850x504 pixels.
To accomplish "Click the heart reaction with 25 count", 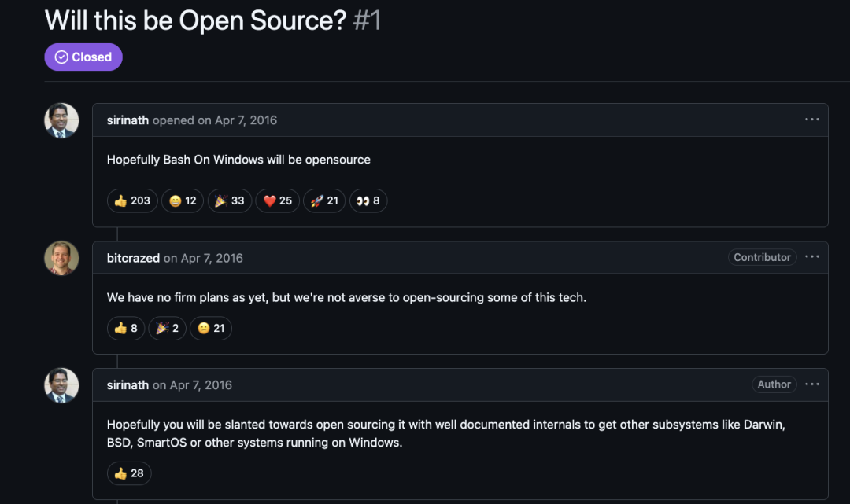I will (x=278, y=200).
